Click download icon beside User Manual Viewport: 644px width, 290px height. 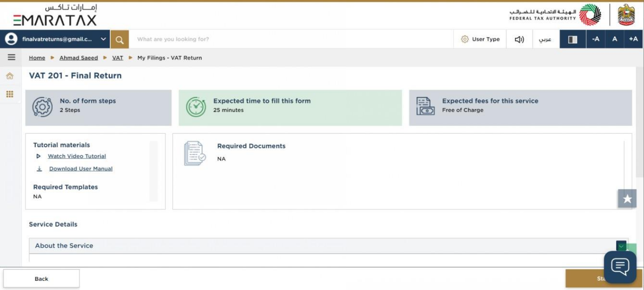(x=39, y=169)
